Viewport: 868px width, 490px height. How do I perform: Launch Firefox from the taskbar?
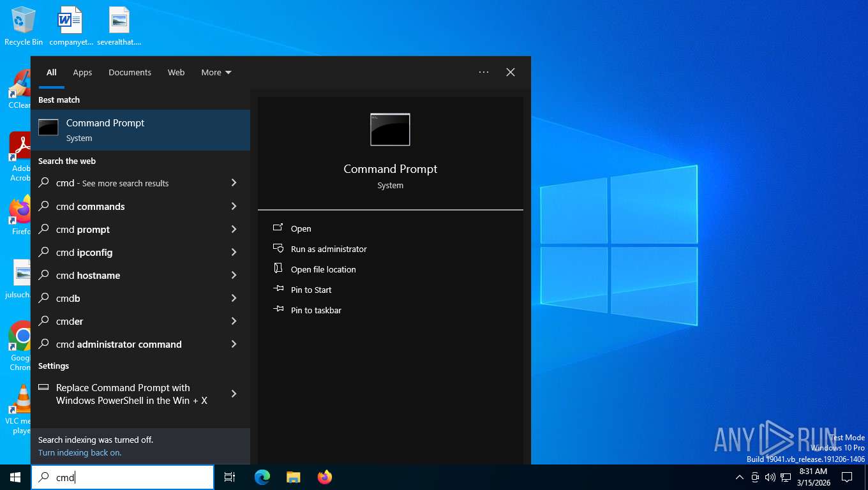[x=325, y=477]
